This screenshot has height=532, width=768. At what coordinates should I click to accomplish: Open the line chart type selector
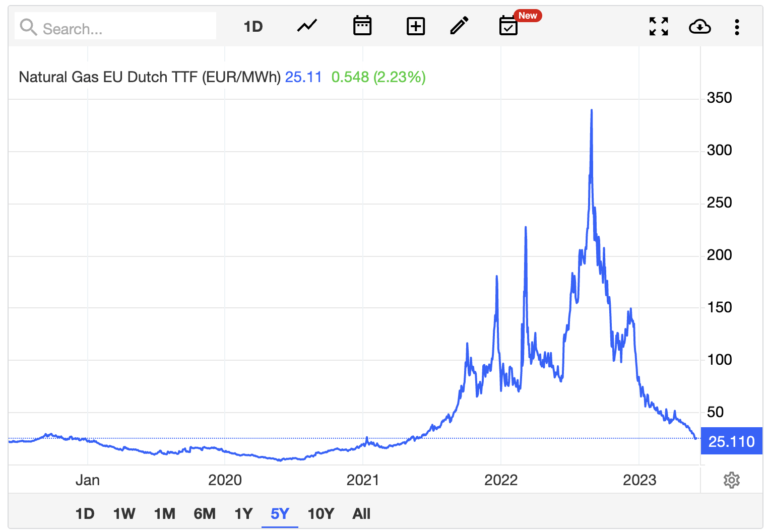pos(307,26)
